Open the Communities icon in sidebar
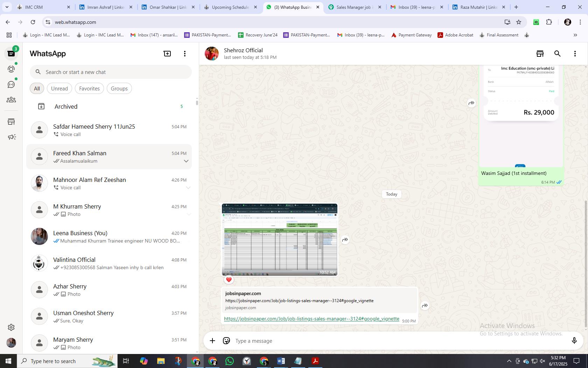 point(11,100)
